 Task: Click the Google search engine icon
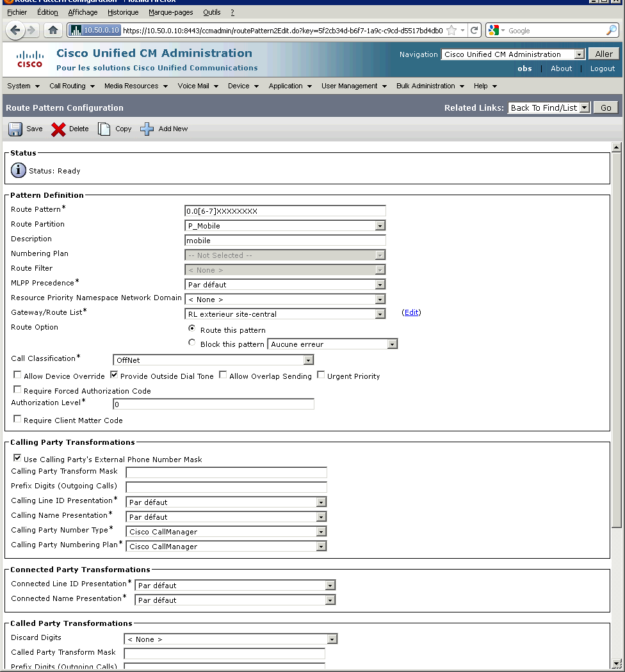[494, 31]
